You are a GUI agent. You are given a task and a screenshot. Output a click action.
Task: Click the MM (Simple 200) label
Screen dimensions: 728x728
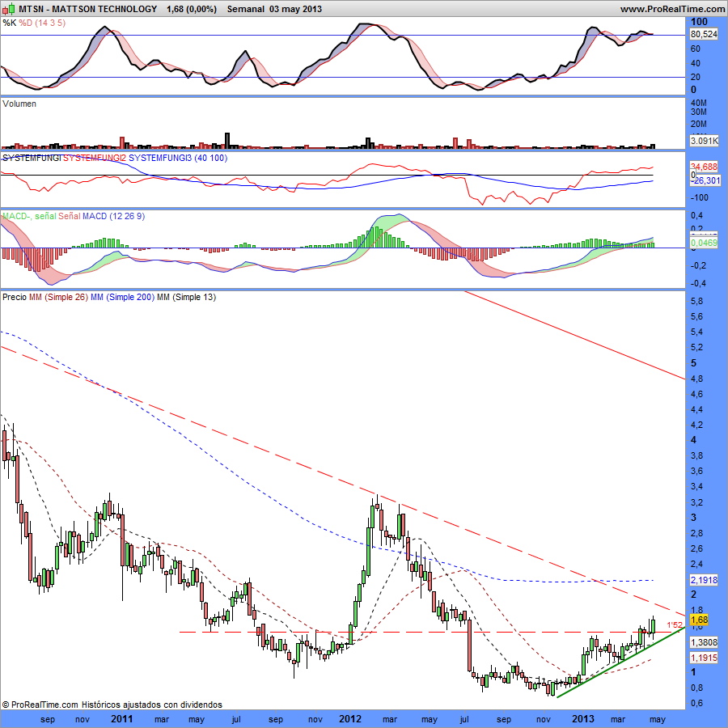pos(123,297)
